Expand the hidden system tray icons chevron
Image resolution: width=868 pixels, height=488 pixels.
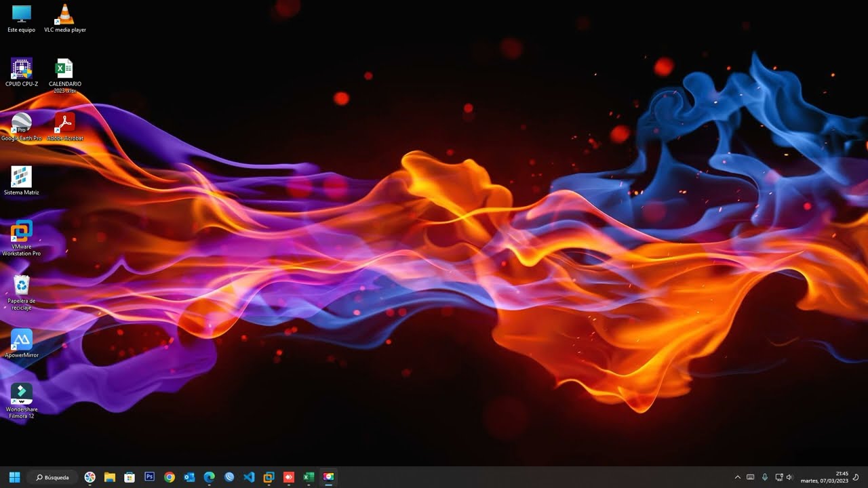pos(738,477)
